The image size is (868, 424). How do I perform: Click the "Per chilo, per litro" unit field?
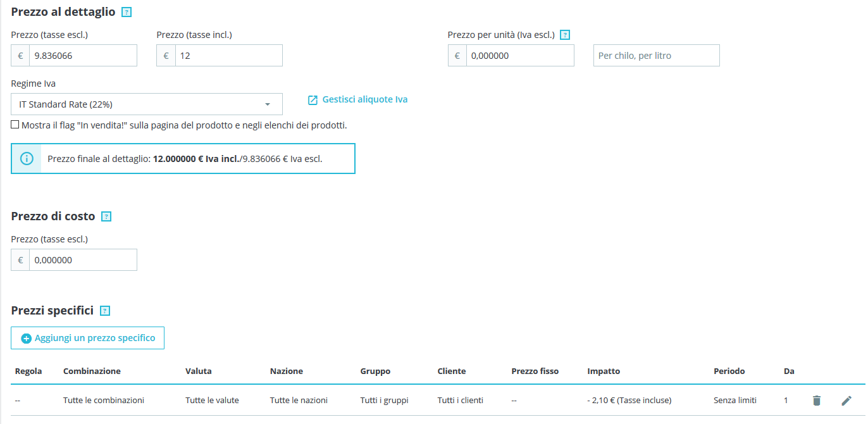[x=656, y=56]
